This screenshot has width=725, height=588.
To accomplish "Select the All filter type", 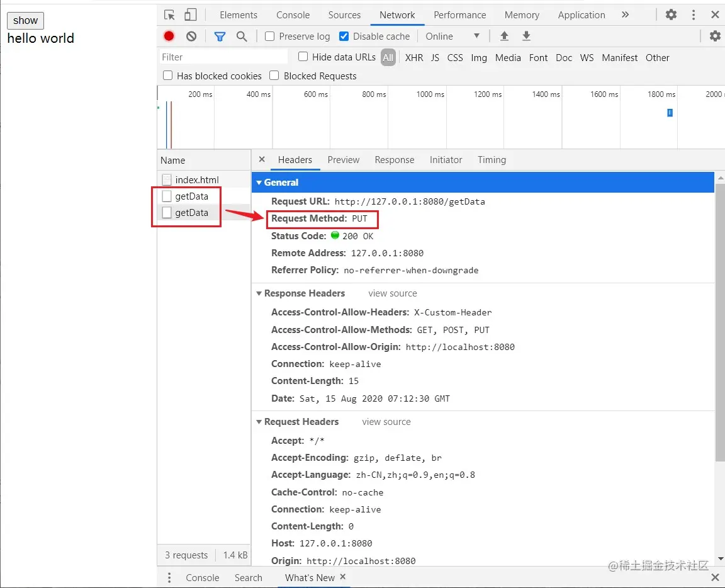I will coord(388,57).
